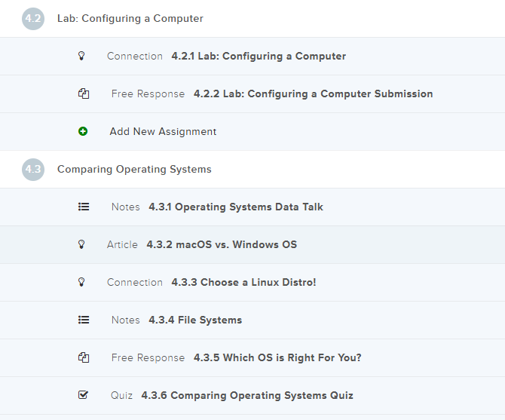Click the copy icon next to 4.2.2 Submission
The height and width of the screenshot is (420, 505).
point(84,94)
